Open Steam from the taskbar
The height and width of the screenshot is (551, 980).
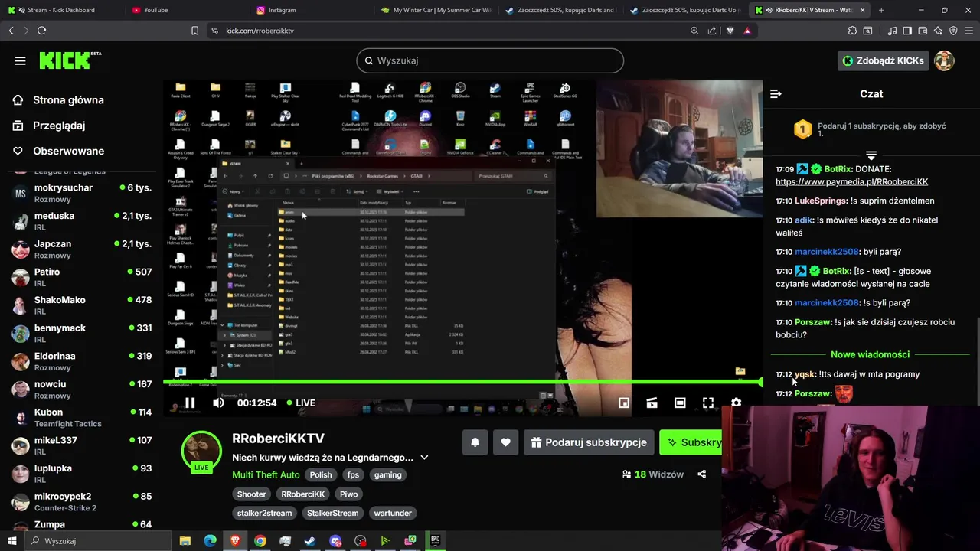point(310,541)
